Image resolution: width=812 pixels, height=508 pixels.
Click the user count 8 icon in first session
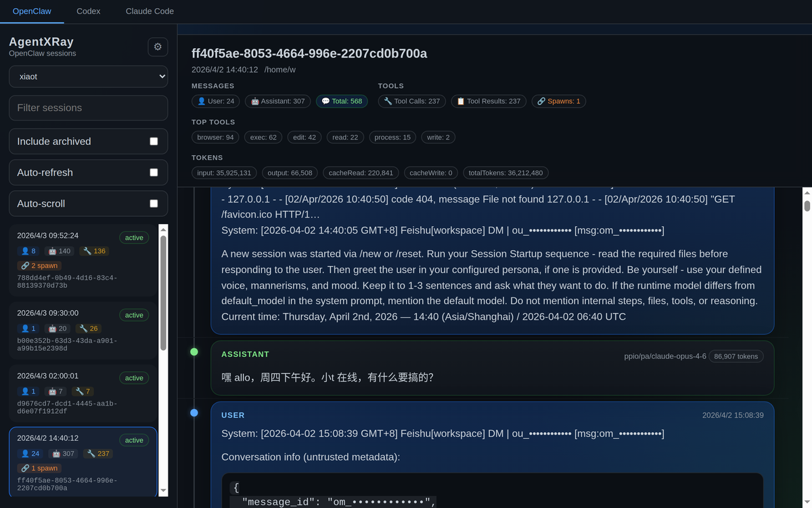click(x=28, y=251)
